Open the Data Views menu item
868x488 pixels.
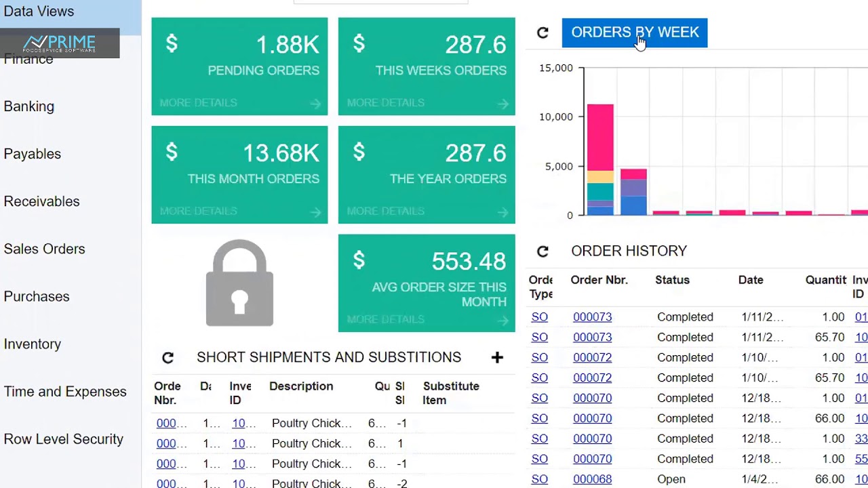coord(39,12)
